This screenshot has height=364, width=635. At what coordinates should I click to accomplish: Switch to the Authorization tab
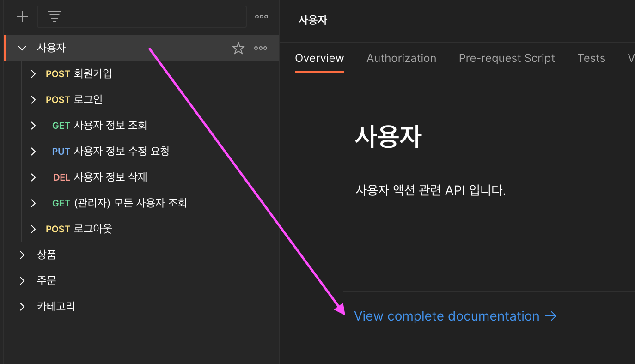pyautogui.click(x=401, y=58)
